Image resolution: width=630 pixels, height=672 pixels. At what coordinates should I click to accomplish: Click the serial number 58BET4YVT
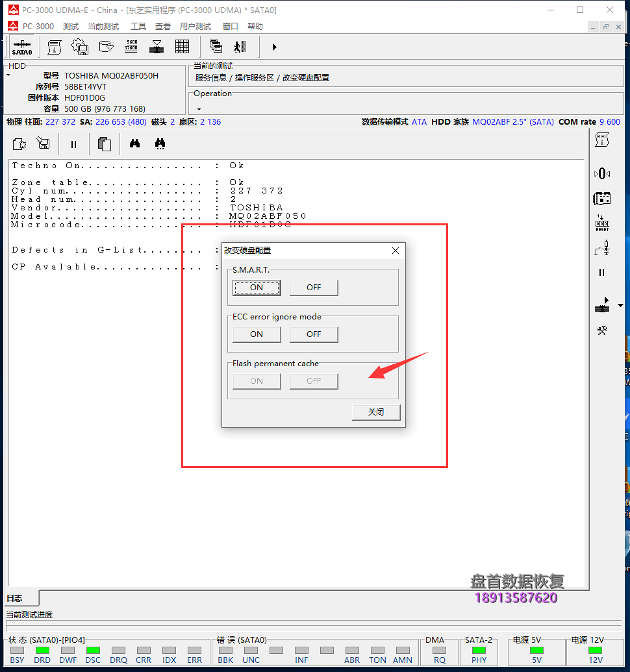[85, 86]
